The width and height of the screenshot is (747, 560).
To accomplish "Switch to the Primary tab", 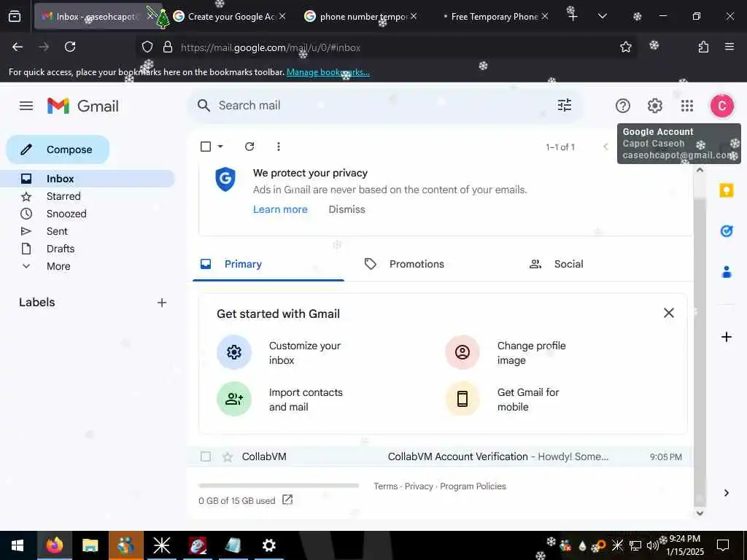I will tap(268, 264).
